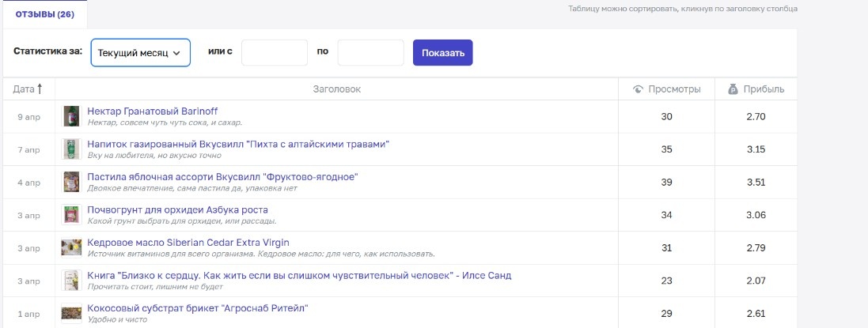Click thumbnail of Кокосовый субстрат брикет
Viewport: 868px width, 328px height.
[x=71, y=313]
